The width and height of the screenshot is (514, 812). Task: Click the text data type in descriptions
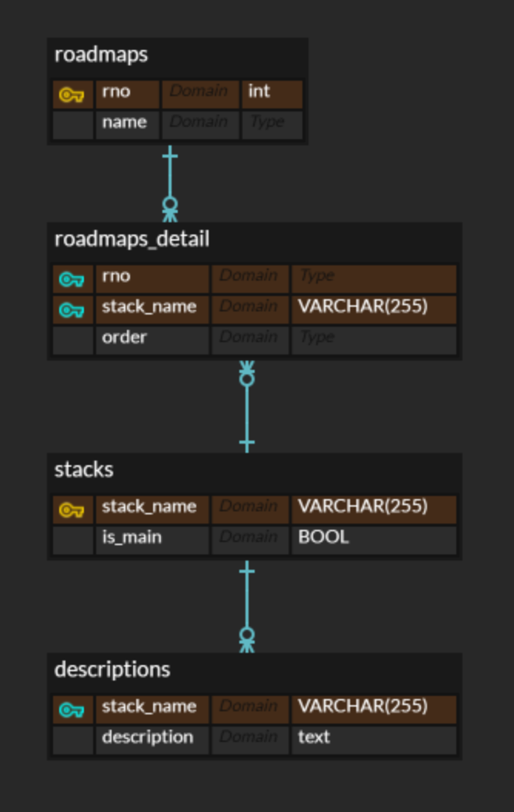(x=315, y=737)
